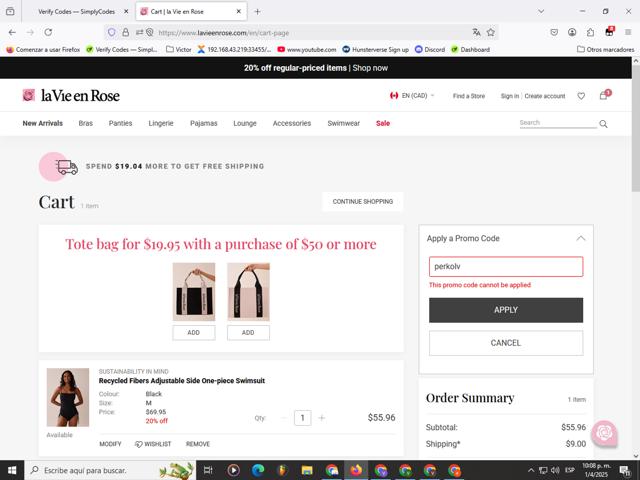Viewport: 640px width, 480px height.
Task: Click CONTINUE SHOPPING
Action: point(362,202)
